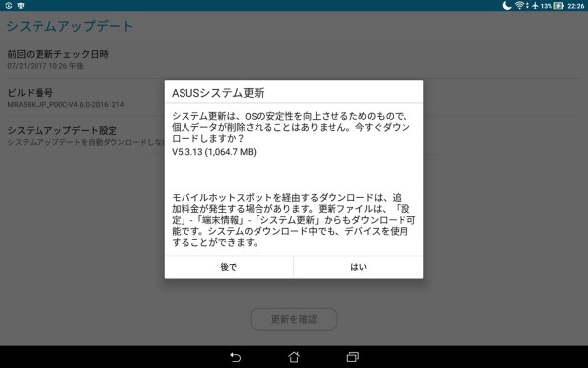Tap the recent apps navigation icon
Image resolution: width=588 pixels, height=368 pixels.
352,357
